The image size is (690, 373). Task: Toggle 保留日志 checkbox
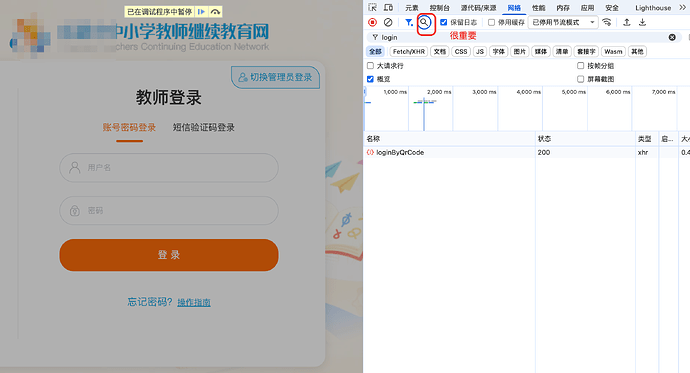(444, 22)
